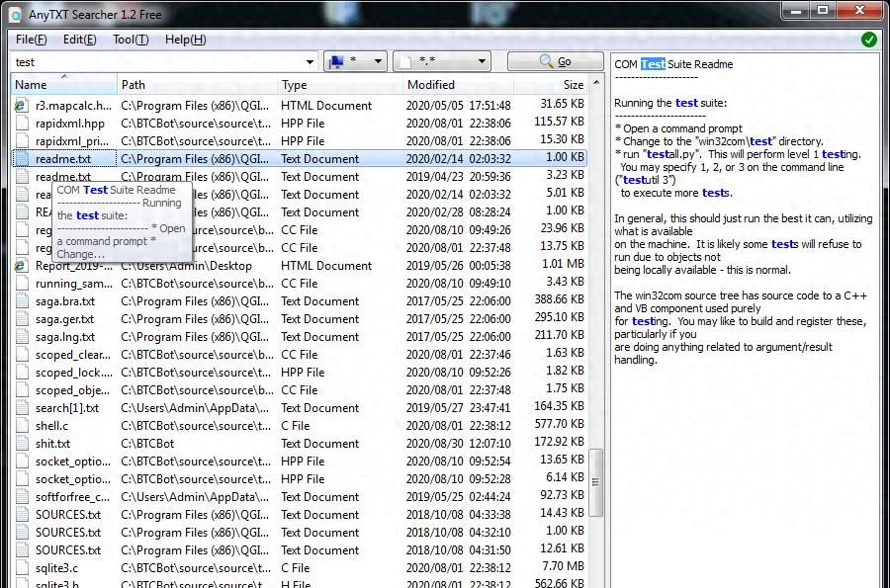Select the running_sam... file name

74,284
